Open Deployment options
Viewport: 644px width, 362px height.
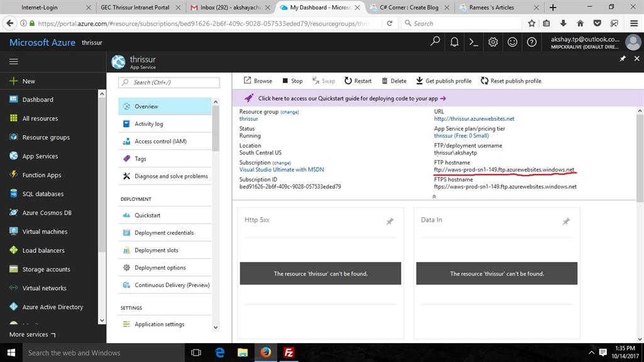click(165, 268)
